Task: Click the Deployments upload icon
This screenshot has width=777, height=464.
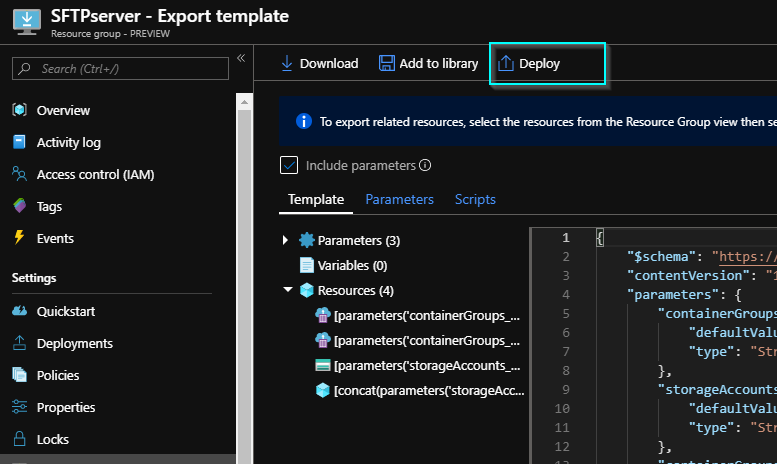Action: click(x=19, y=343)
